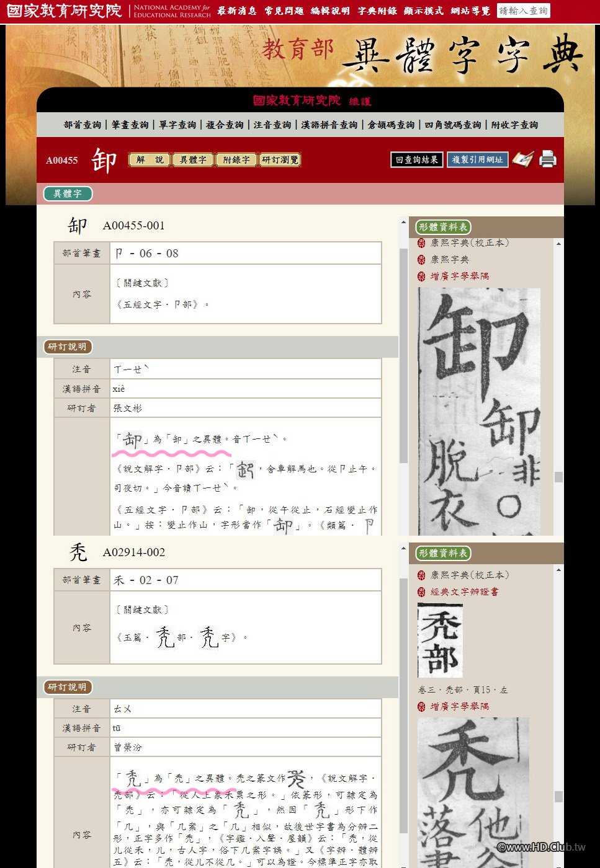
Task: Click the 禾 - 02 - 07 radical stroke value
Action: click(146, 580)
